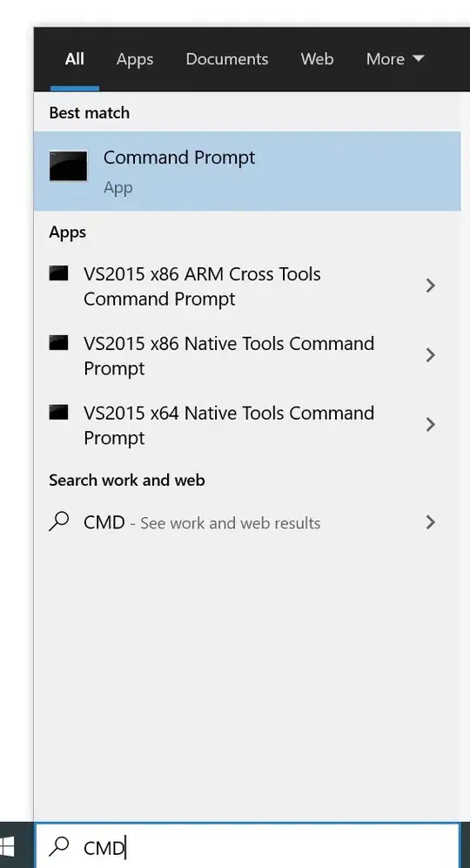The height and width of the screenshot is (868, 470).
Task: Launch the Command Prompt App result
Action: coord(247,171)
